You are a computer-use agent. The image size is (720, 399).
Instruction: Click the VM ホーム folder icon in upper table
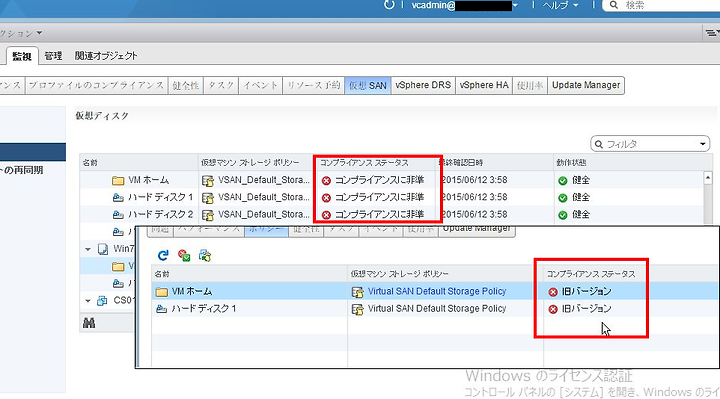pos(118,180)
